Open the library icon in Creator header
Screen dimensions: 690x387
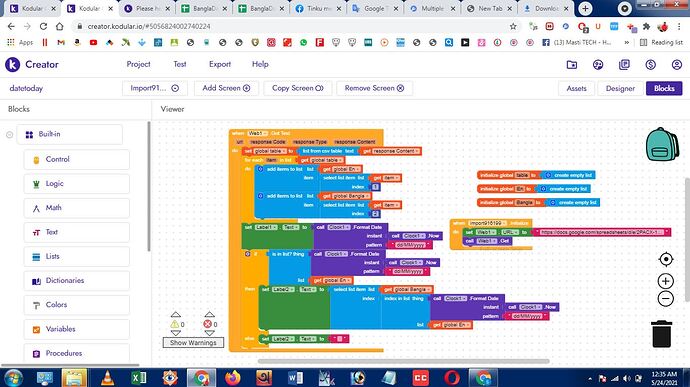click(x=624, y=65)
